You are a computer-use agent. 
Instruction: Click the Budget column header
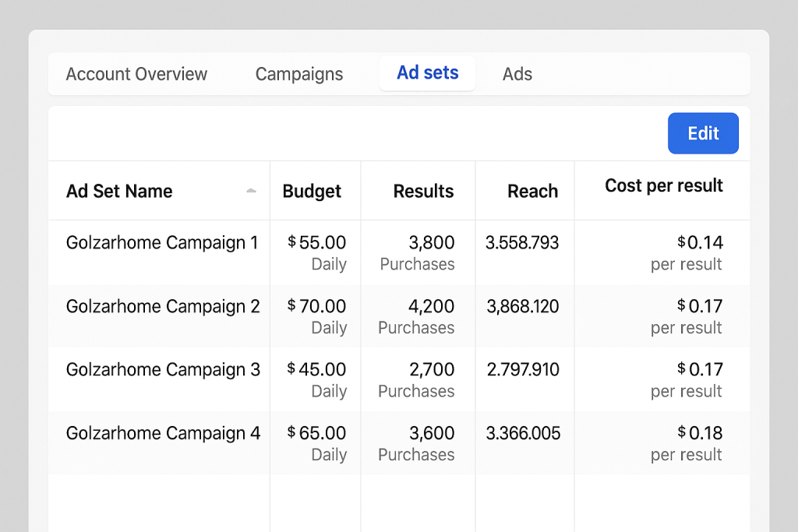312,191
